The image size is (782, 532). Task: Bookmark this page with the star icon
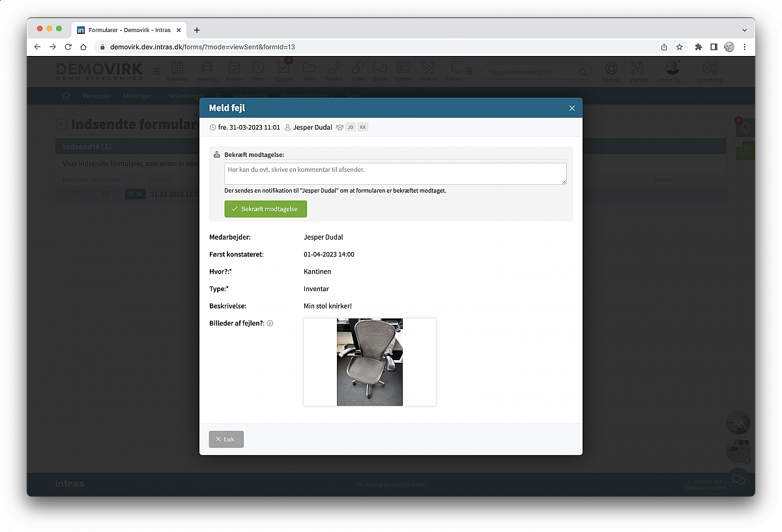[x=679, y=47]
